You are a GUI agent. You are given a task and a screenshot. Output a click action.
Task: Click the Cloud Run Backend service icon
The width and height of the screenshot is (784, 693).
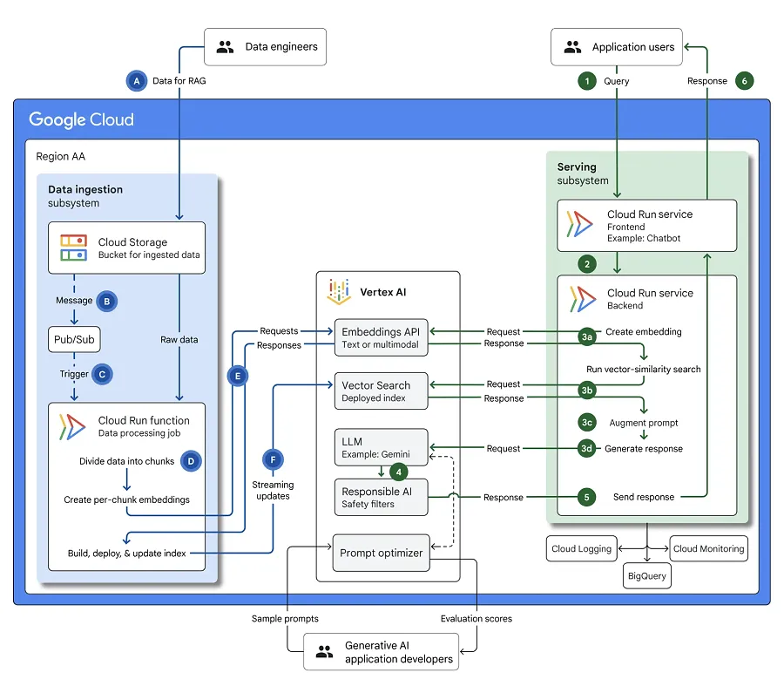click(x=583, y=299)
